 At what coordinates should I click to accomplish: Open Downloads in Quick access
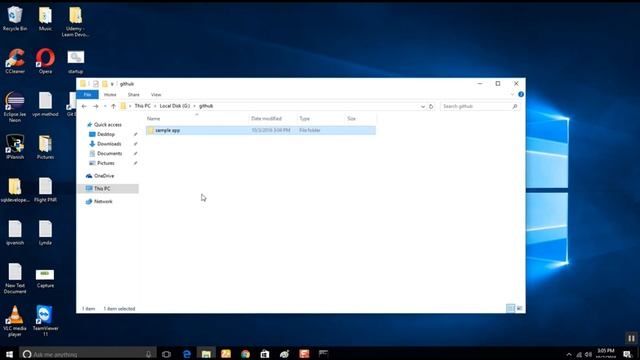point(109,144)
